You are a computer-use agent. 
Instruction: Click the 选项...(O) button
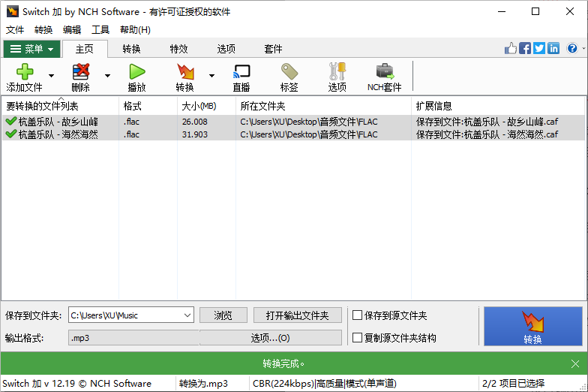[270, 338]
